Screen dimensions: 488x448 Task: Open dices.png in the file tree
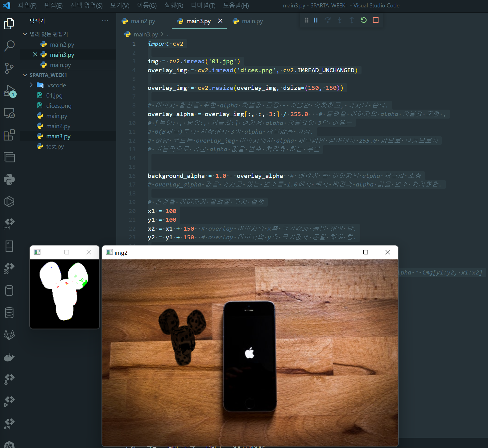(68, 106)
